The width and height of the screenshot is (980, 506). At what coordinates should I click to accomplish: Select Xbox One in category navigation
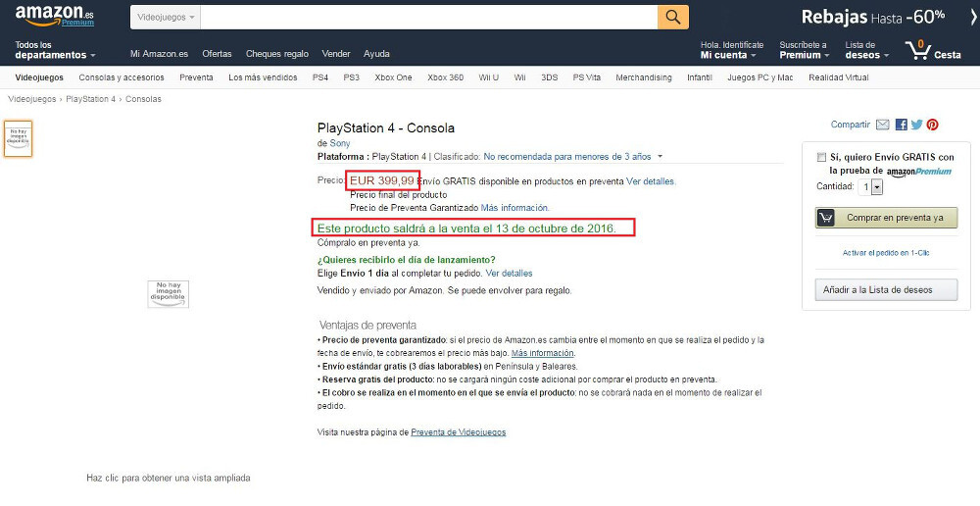click(x=393, y=77)
